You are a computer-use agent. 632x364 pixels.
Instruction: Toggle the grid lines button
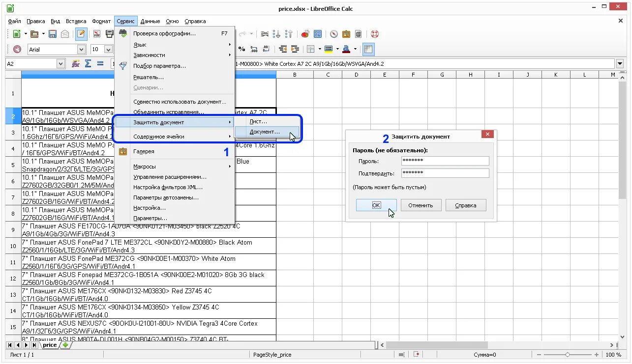pyautogui.click(x=368, y=49)
